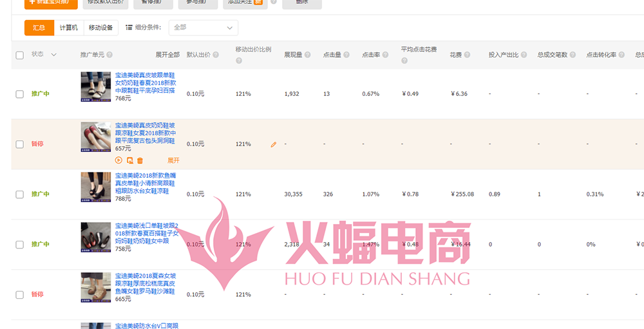This screenshot has height=329, width=644.
Task: Open help icon beside 点击量 header
Action: 346,55
